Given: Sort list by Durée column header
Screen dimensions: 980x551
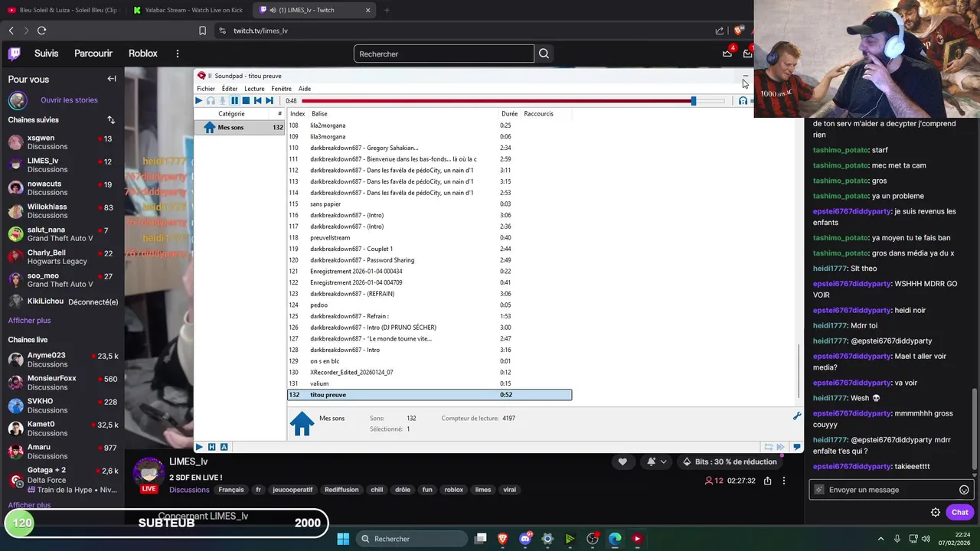Looking at the screenshot, I should click(x=509, y=113).
